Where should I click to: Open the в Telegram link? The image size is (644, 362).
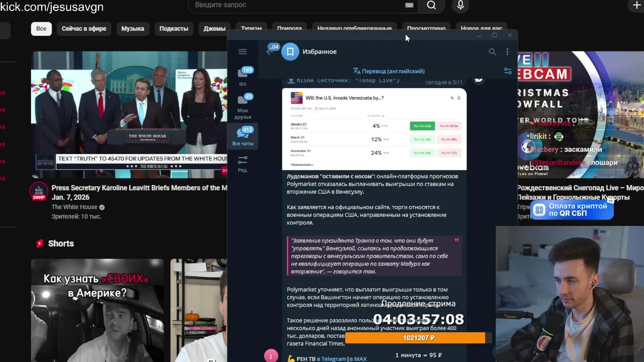point(332,359)
